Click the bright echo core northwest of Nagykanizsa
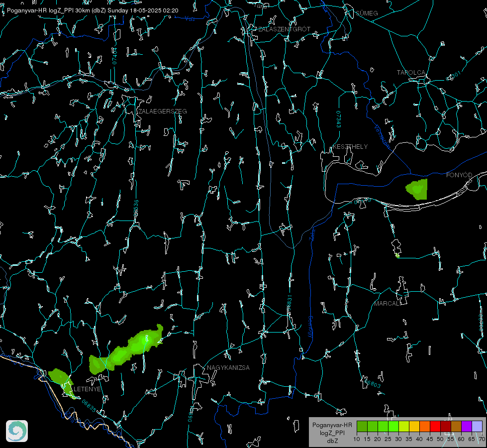487x448 pixels. click(144, 340)
